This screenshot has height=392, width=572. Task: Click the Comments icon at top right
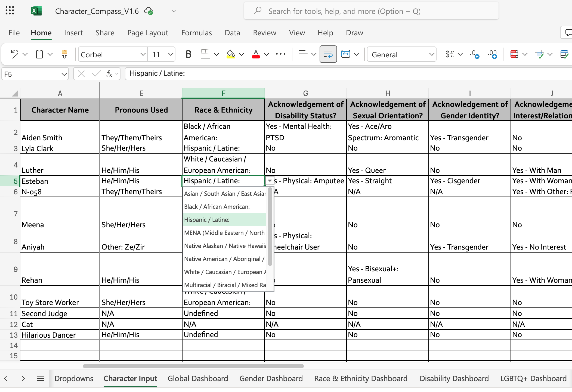pos(568,33)
